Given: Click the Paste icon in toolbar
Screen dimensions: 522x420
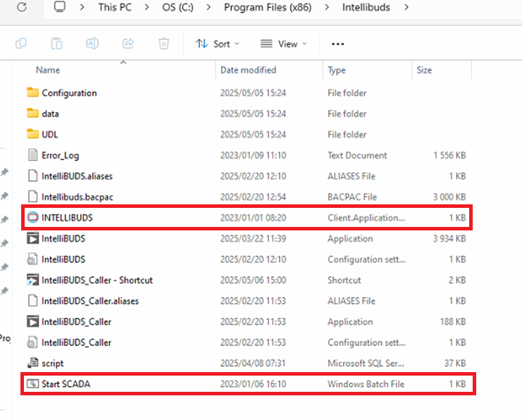Looking at the screenshot, I should pyautogui.click(x=56, y=44).
